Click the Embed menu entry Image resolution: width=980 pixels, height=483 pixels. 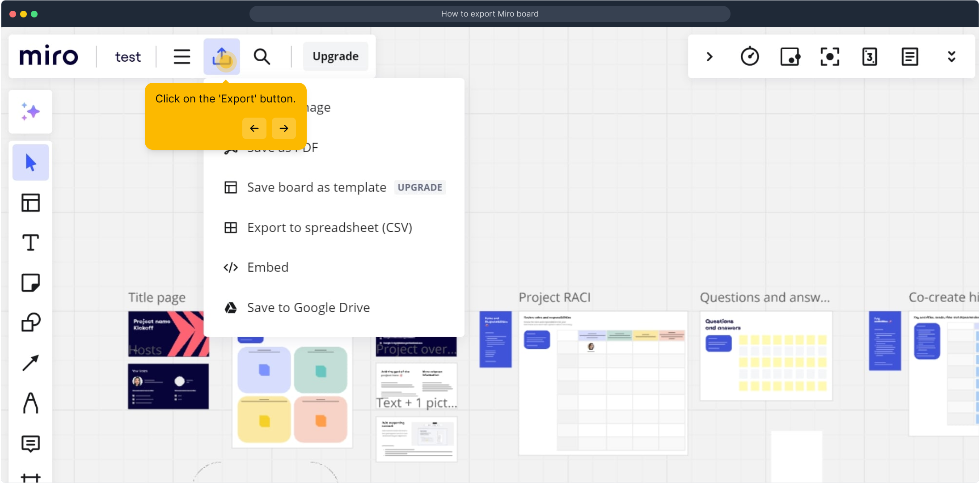267,267
